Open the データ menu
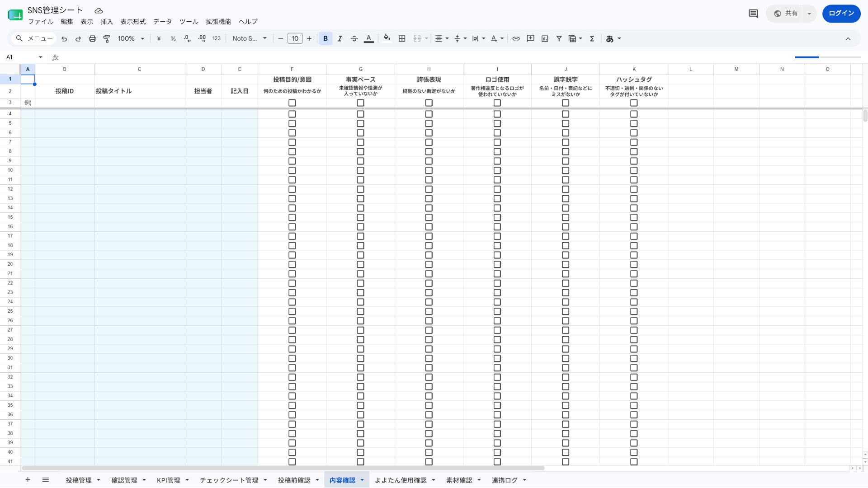Image resolution: width=868 pixels, height=488 pixels. point(163,22)
